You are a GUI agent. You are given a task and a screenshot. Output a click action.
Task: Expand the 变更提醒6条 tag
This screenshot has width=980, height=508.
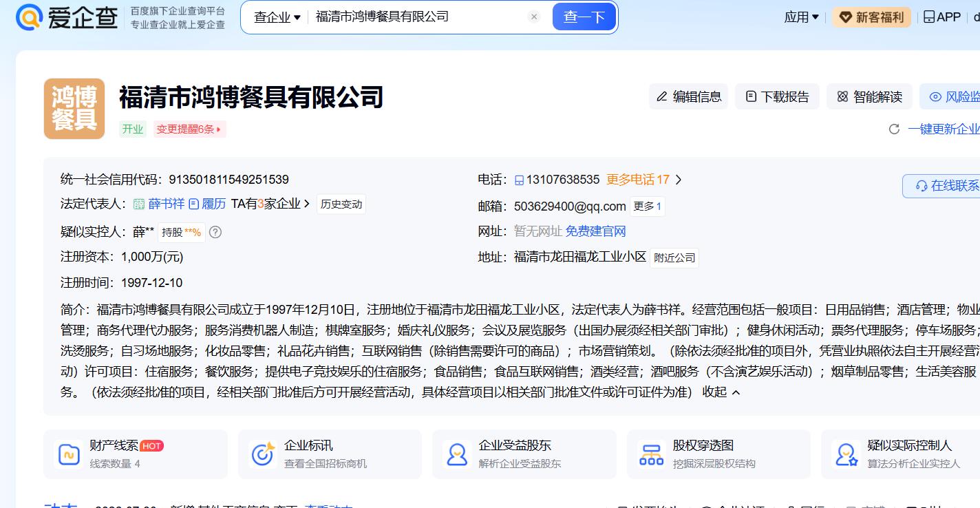pos(190,129)
